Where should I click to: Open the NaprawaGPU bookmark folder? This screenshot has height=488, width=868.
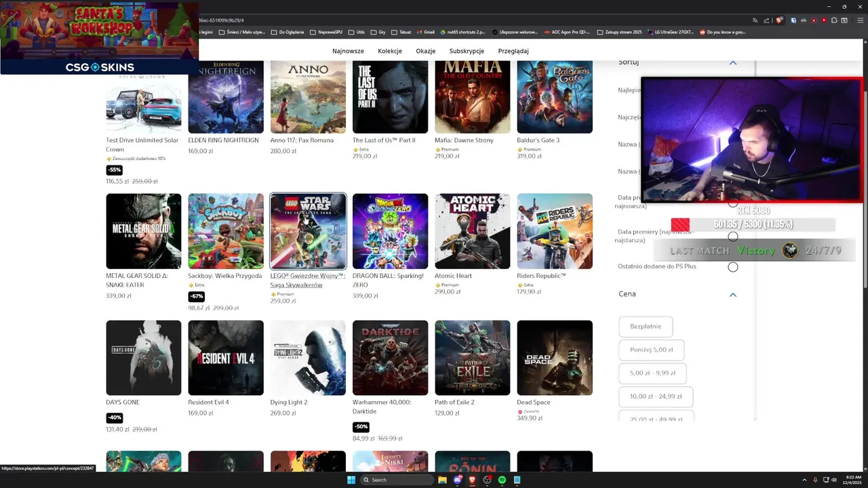(326, 32)
